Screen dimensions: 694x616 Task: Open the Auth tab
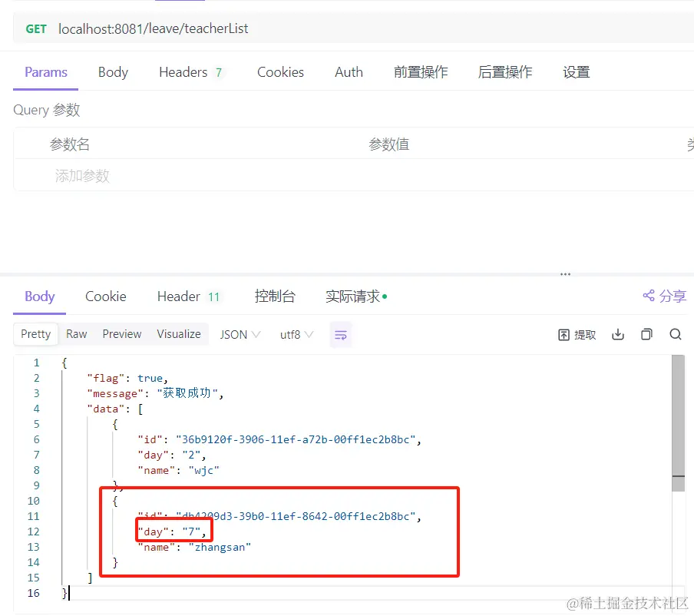point(349,72)
